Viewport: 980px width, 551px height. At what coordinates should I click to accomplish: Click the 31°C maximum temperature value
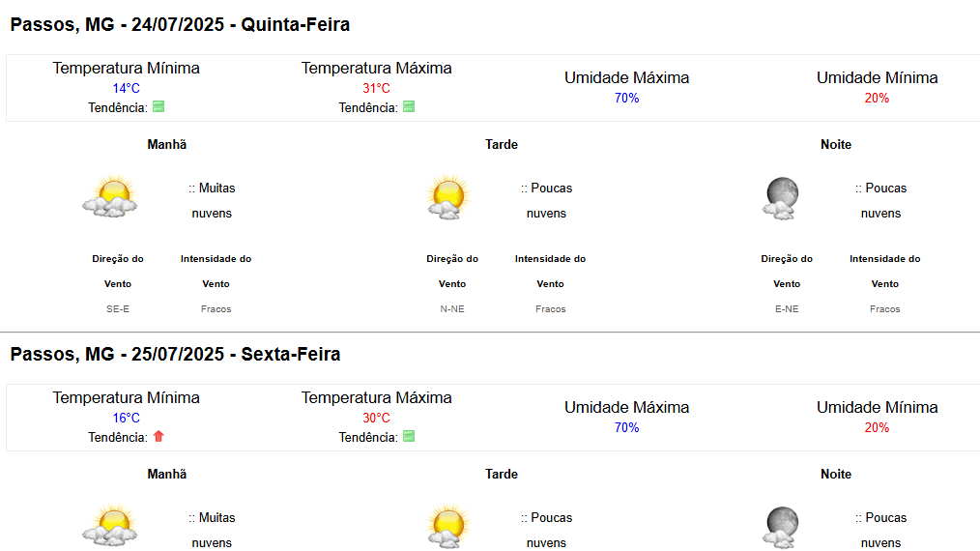pos(376,88)
